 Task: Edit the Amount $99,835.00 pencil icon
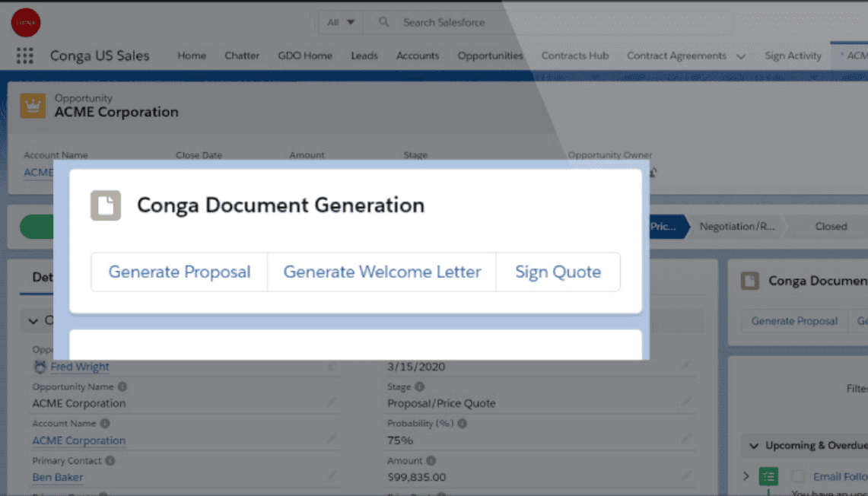tap(686, 476)
